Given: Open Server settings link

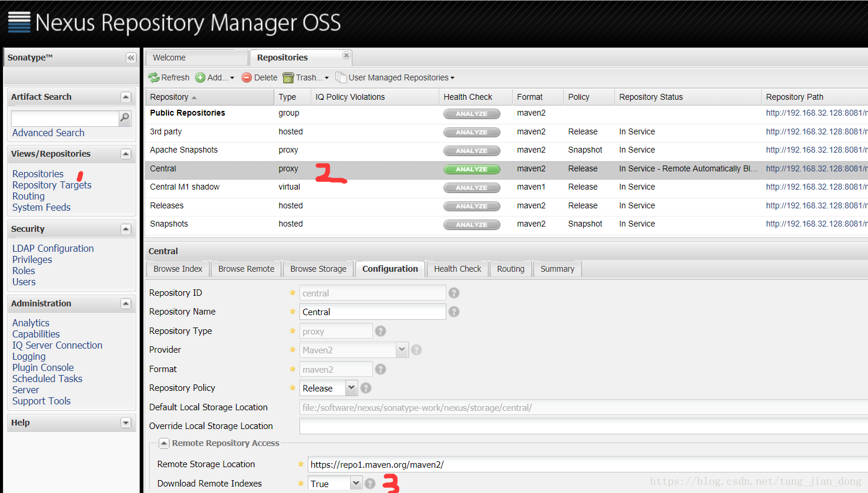Looking at the screenshot, I should tap(25, 390).
